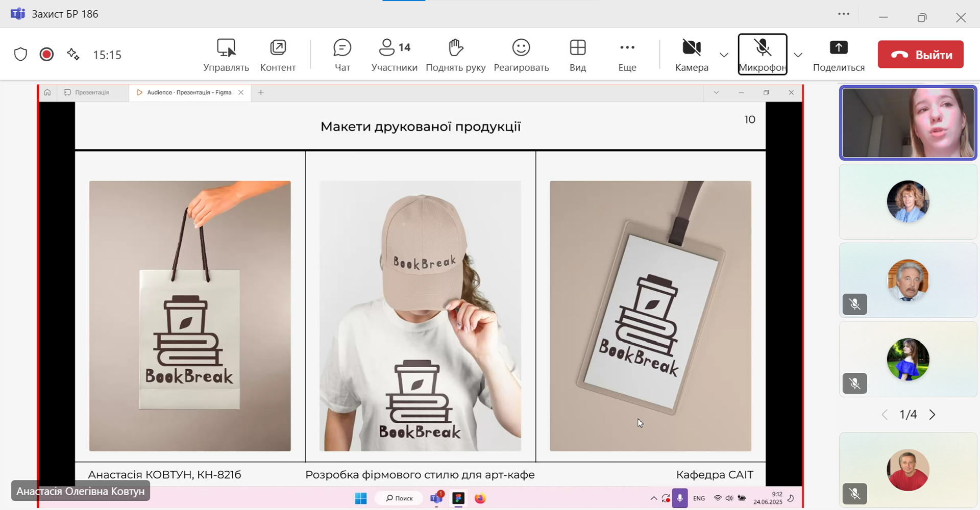
Task: Open the View layout options
Action: (x=577, y=55)
